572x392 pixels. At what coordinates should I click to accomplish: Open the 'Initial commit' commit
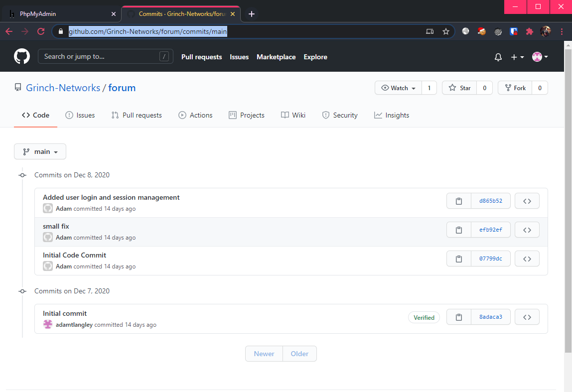coord(65,314)
